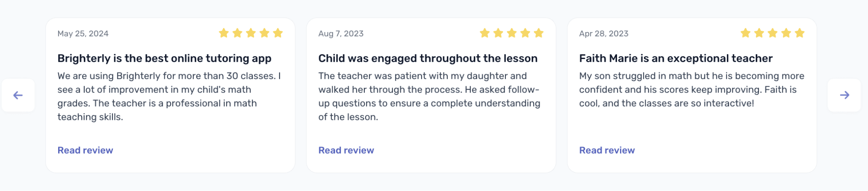Click the 'Faith Marie is an exceptional teacher' heading
This screenshot has width=868, height=191.
pos(676,58)
